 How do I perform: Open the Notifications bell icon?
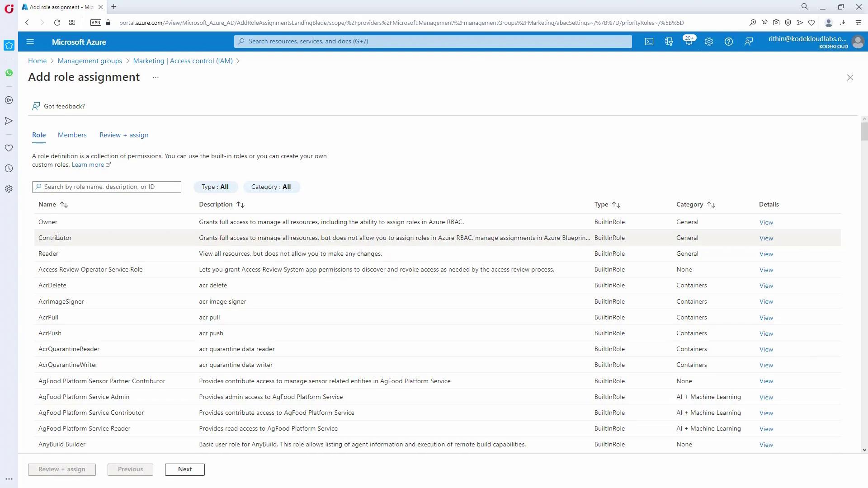(689, 42)
